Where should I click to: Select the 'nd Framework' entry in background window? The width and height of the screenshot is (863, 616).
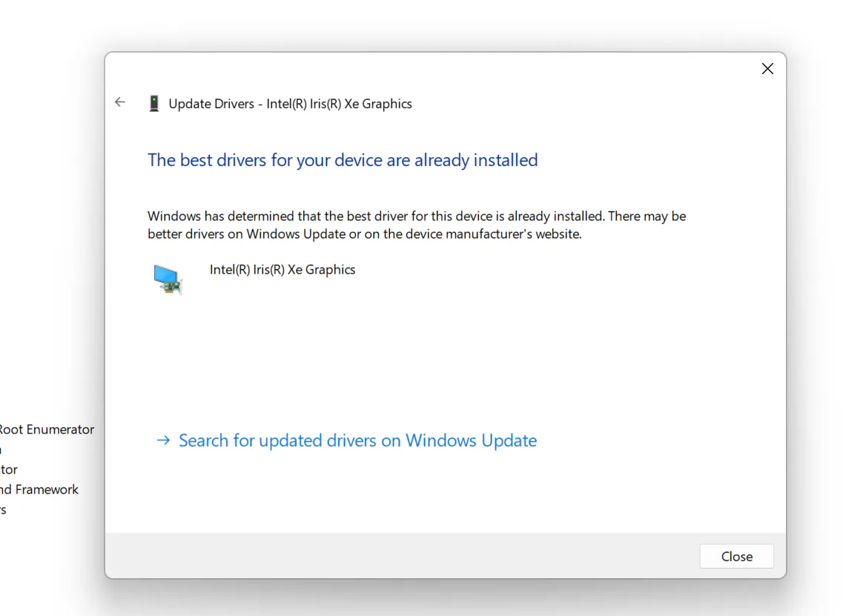coord(39,489)
